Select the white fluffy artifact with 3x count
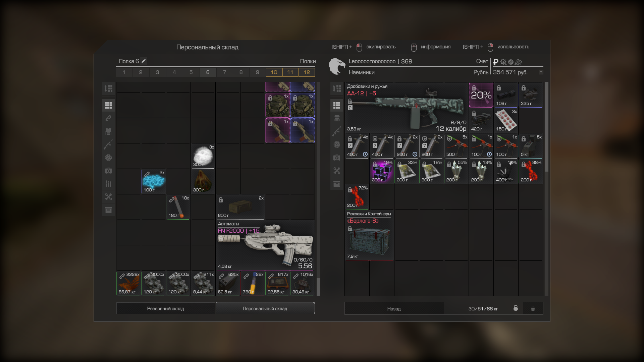 point(203,156)
